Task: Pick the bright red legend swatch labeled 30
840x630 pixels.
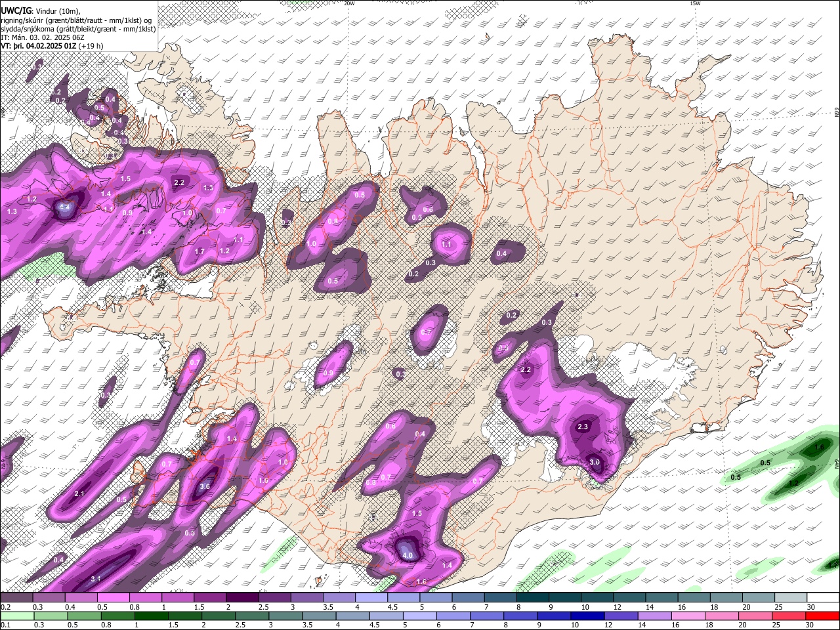Action: pyautogui.click(x=824, y=616)
